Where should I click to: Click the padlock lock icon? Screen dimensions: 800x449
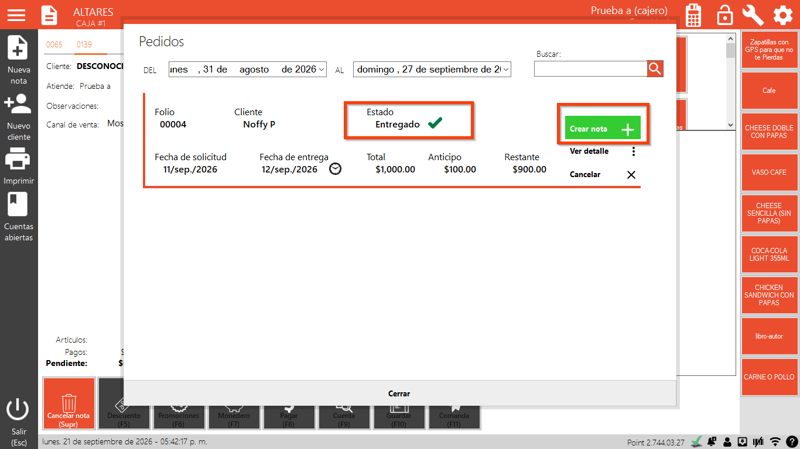(724, 15)
